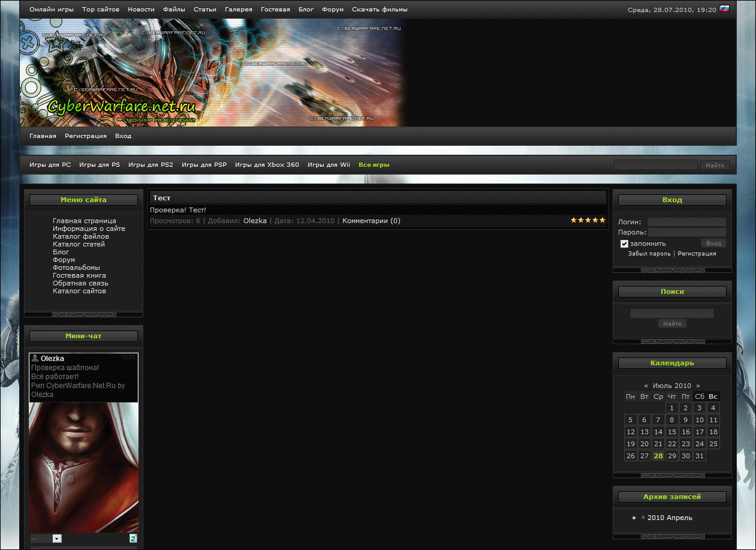Click the hooded assassin image in mini-chat
Image resolution: width=756 pixels, height=550 pixels.
(x=84, y=468)
